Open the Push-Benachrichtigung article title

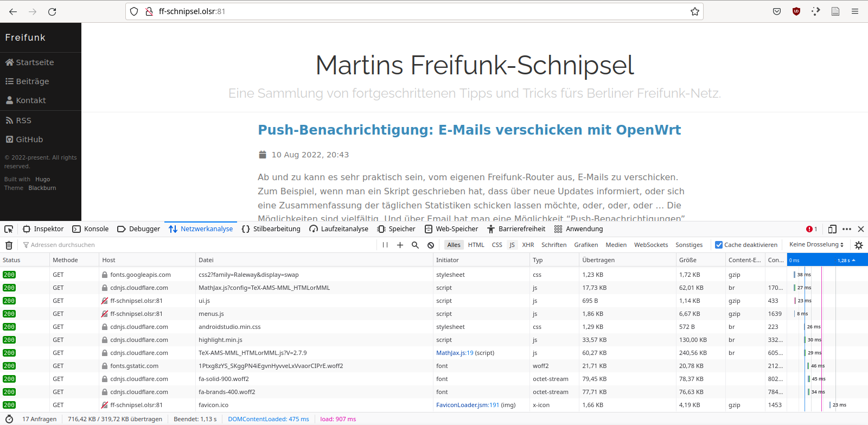click(469, 130)
